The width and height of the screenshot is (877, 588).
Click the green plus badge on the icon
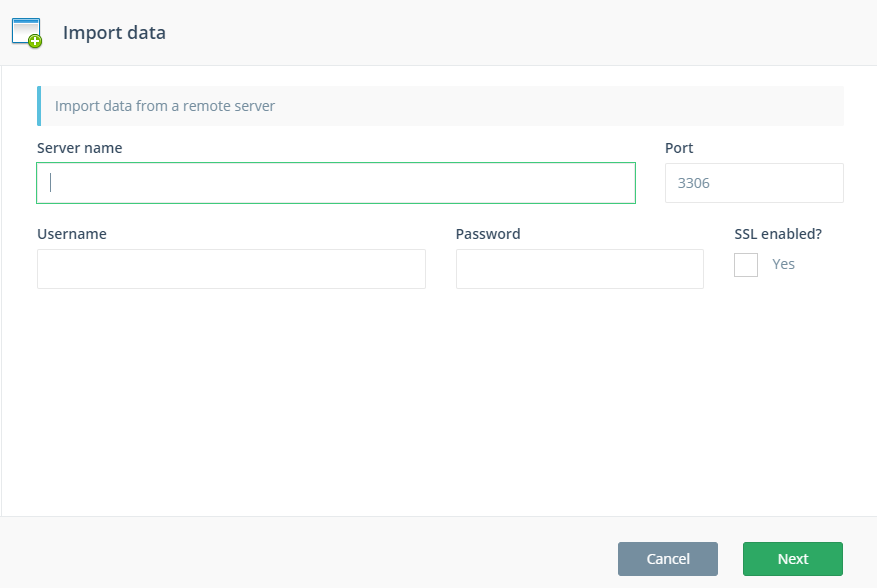coord(35,41)
